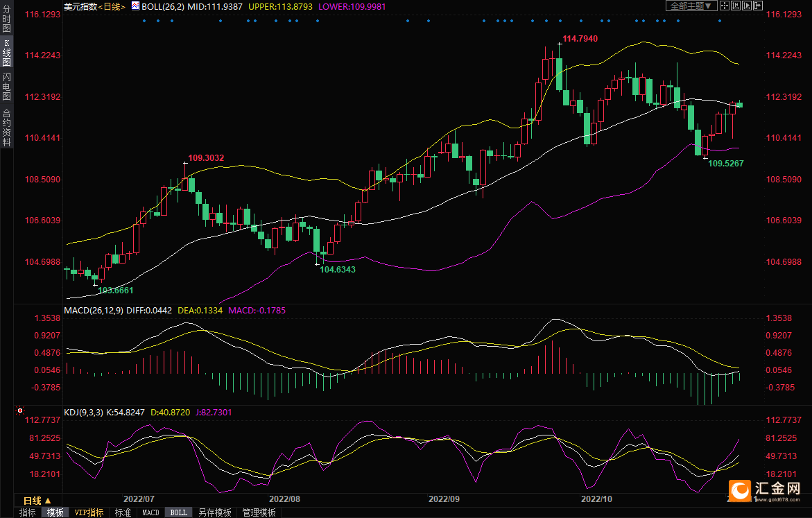Click the D:40.8720 value
The width and height of the screenshot is (812, 518).
tap(171, 413)
